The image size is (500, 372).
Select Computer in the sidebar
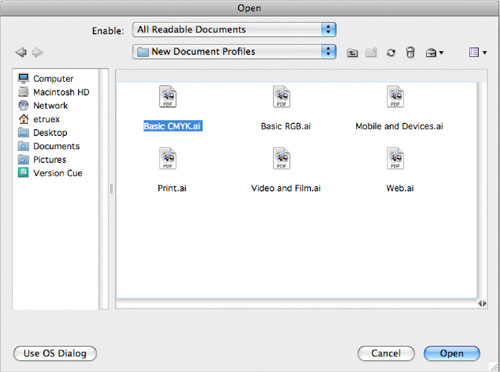click(53, 79)
